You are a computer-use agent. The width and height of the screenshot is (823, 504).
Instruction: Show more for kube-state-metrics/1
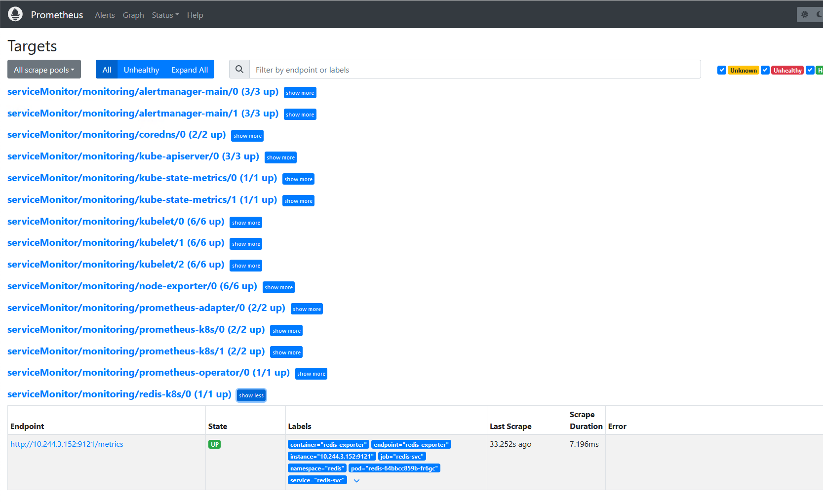tap(298, 201)
